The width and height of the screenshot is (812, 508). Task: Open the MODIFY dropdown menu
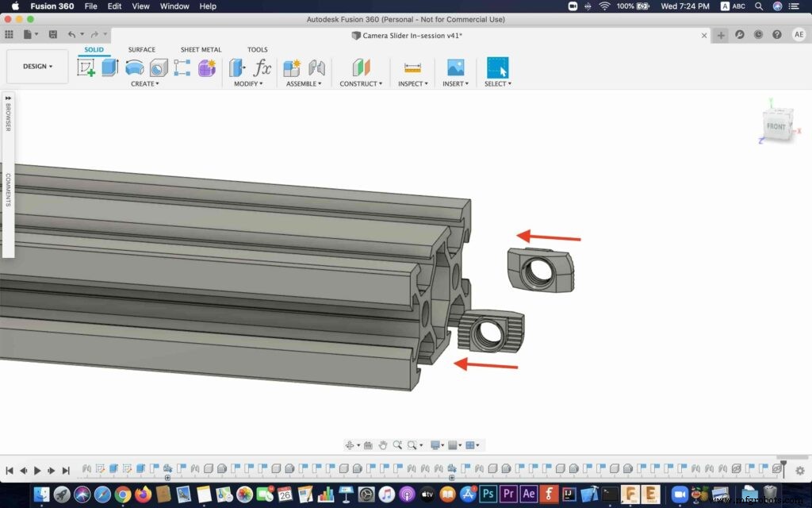pos(249,83)
